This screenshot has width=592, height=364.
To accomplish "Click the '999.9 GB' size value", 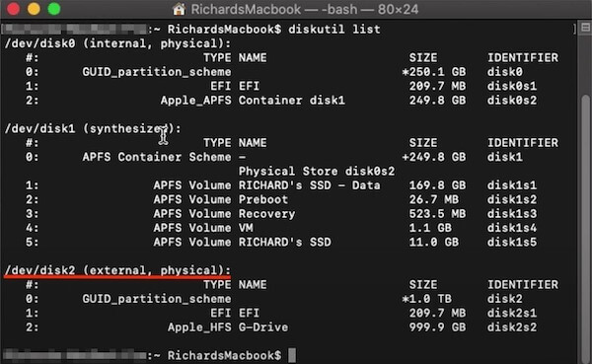I will (x=437, y=327).
